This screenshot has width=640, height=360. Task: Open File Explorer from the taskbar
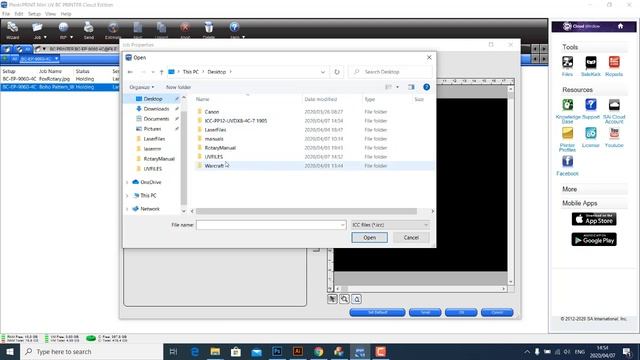215,351
